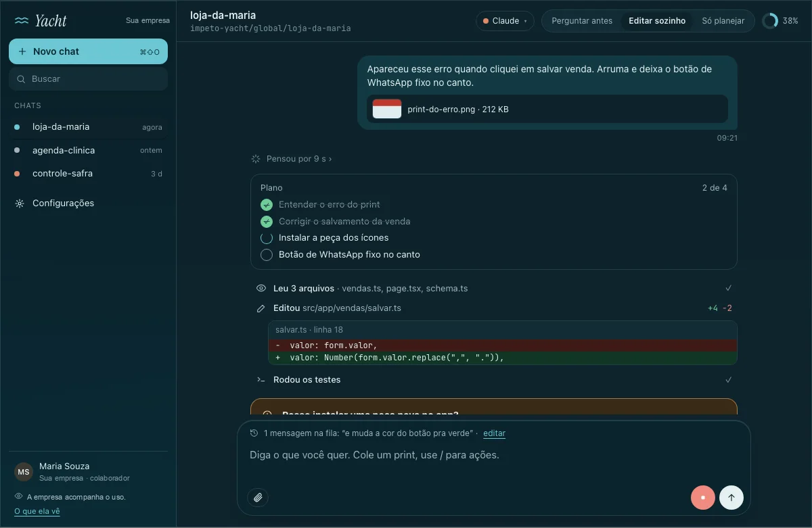
Task: Click the 09:21 message timestamp
Action: click(727, 138)
